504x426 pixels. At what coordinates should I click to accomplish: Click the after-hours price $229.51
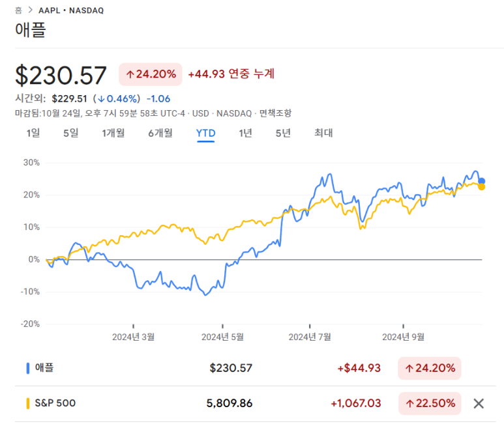point(69,98)
